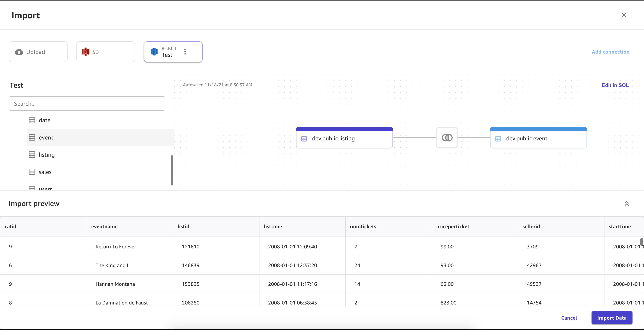Click the close Import dialog button
The image size is (644, 330).
pyautogui.click(x=624, y=15)
